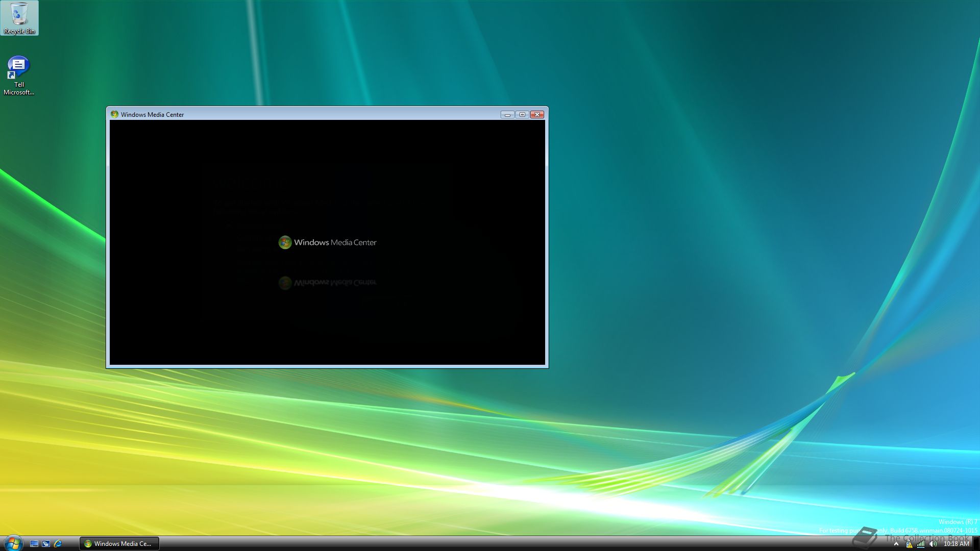Click Switch between windows in Quick Launch

tap(46, 544)
